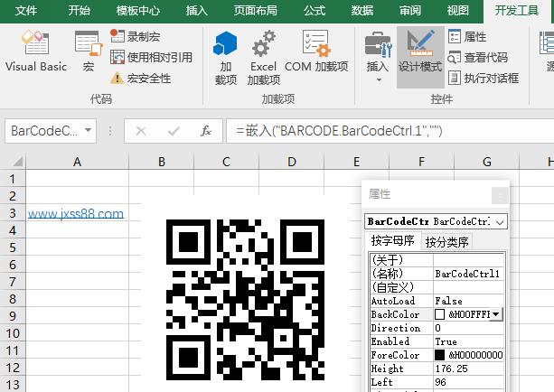Open the 加载项 add-ins store
554x392 pixels.
click(x=225, y=59)
